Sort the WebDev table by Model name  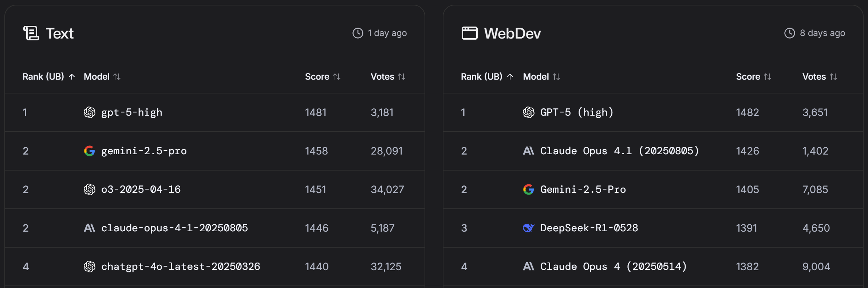click(x=541, y=77)
